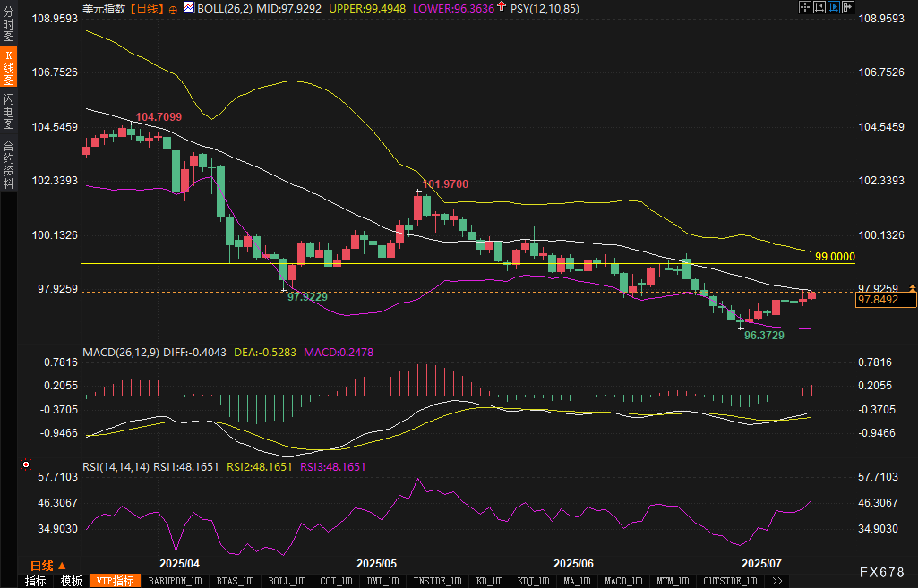Open the 指标 menu at bottom
This screenshot has width=918, height=588.
[x=35, y=581]
